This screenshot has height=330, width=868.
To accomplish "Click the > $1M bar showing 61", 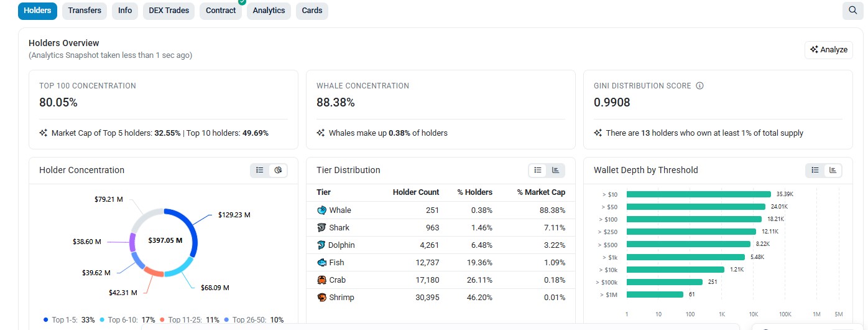I will (x=655, y=294).
